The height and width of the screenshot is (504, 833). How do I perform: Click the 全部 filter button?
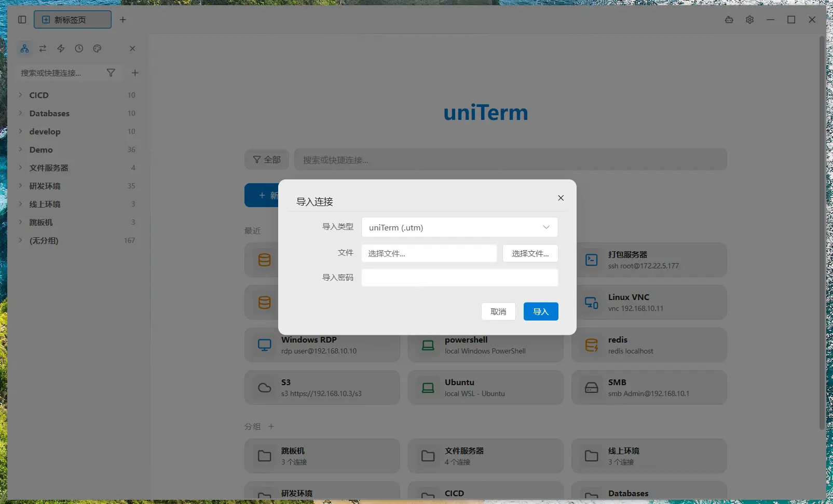coord(267,159)
